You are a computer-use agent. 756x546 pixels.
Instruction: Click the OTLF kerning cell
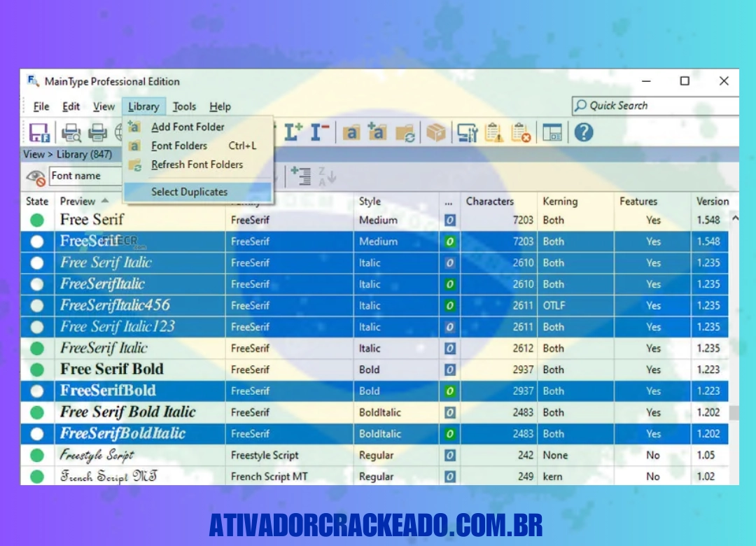tap(575, 306)
